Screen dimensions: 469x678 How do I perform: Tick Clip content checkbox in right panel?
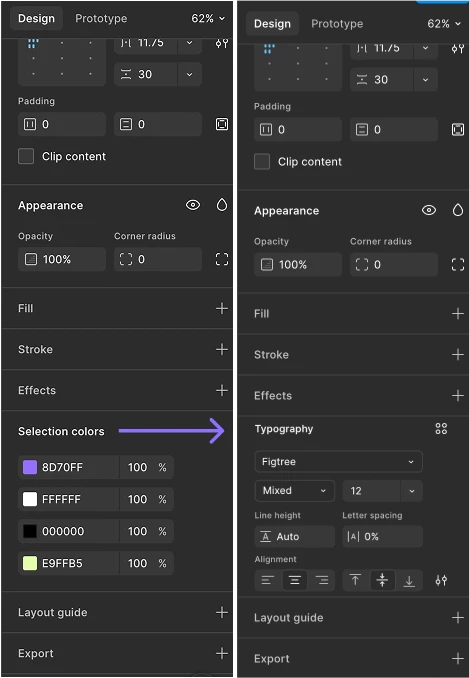(x=262, y=161)
